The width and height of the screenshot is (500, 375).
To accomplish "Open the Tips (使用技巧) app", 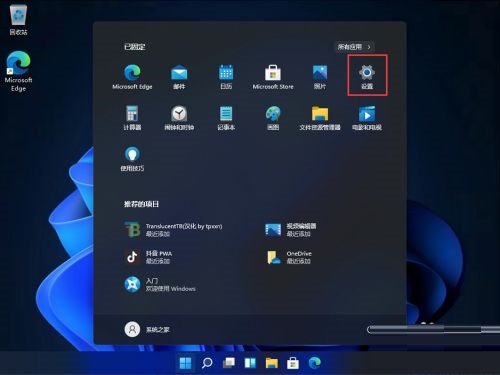I will [132, 159].
